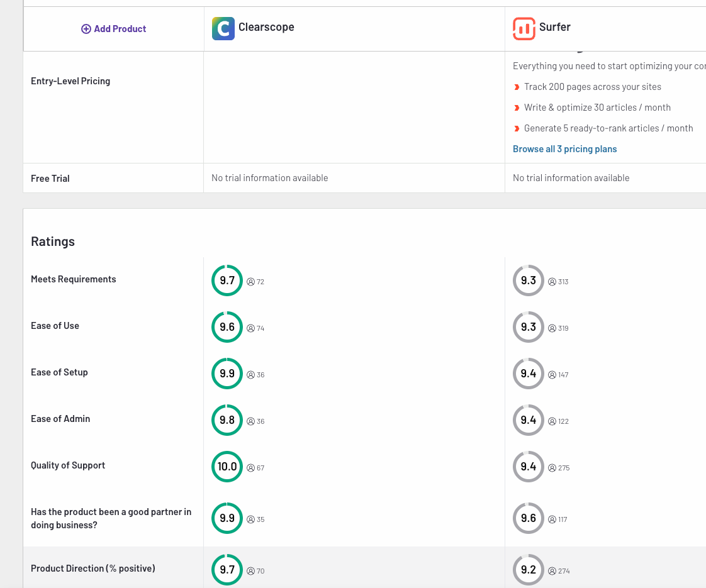Click the Ratings section heading
The image size is (706, 588).
coord(53,241)
